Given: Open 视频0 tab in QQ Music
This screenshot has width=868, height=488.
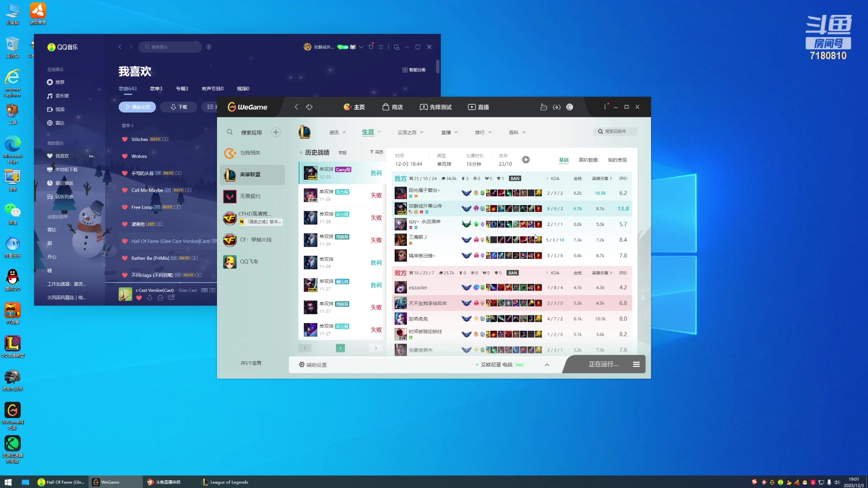Looking at the screenshot, I should [243, 89].
